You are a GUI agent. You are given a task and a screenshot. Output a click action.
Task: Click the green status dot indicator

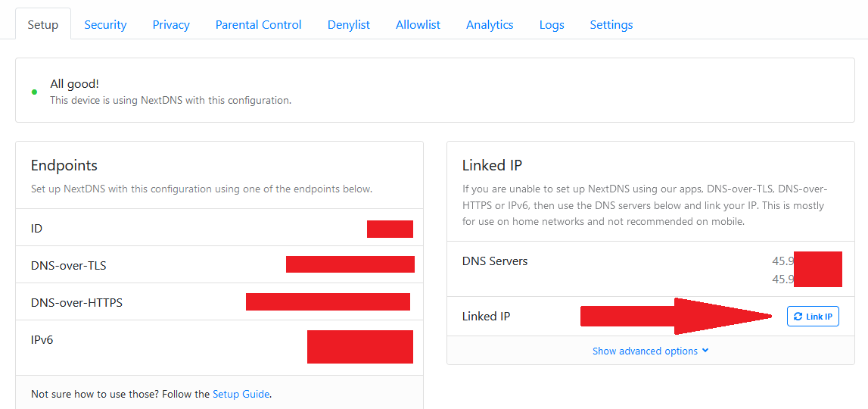click(34, 92)
